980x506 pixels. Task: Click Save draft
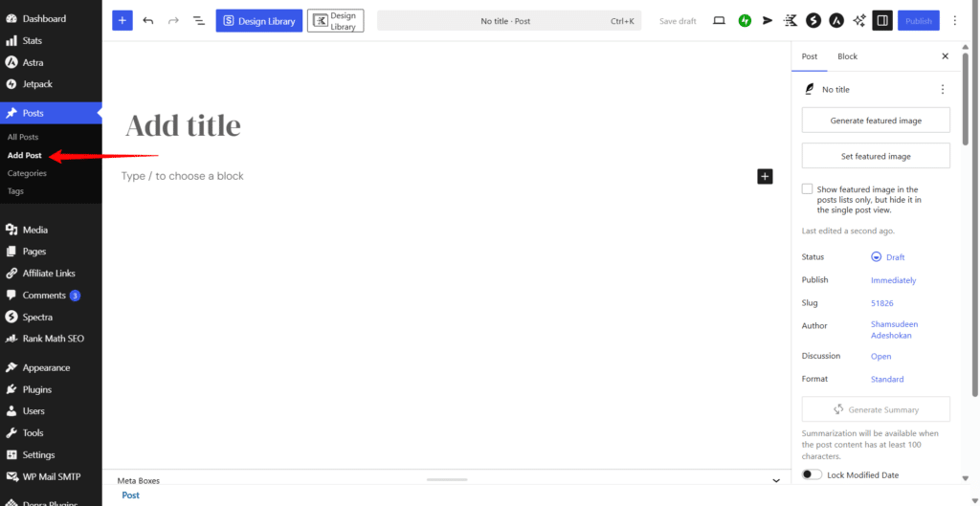coord(678,21)
